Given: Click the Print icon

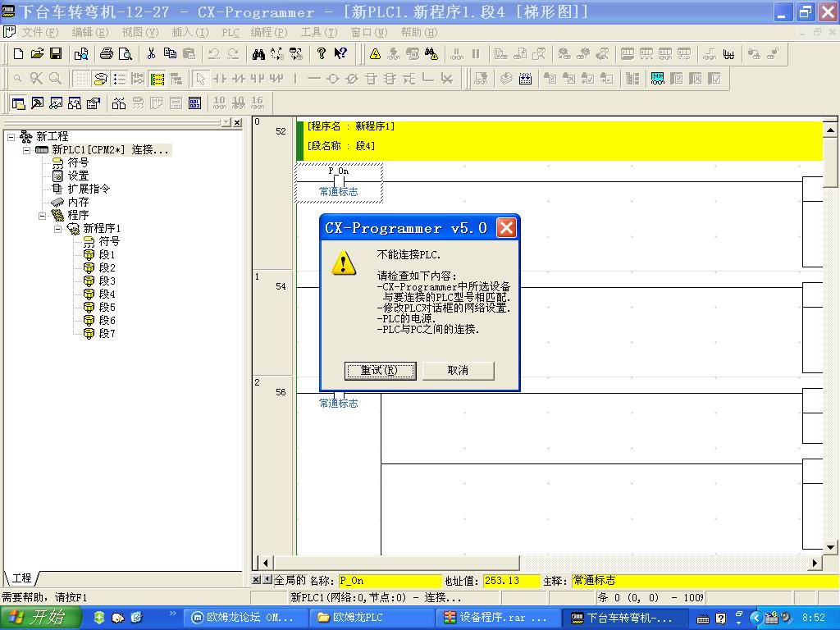Looking at the screenshot, I should pos(107,53).
